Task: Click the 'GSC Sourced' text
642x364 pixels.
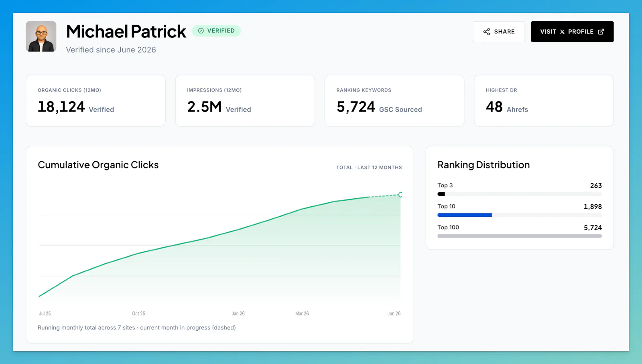Action: pos(400,110)
